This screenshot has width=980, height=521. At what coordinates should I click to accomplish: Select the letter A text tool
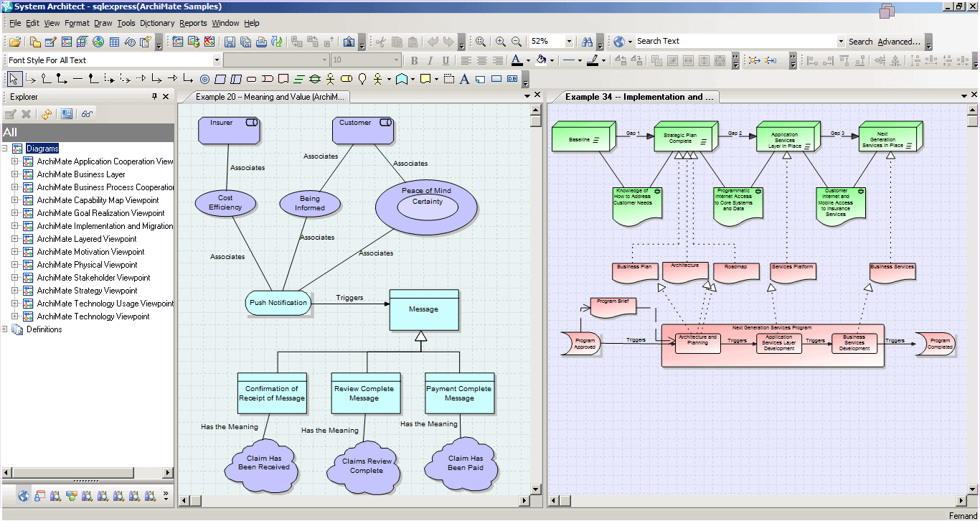pyautogui.click(x=464, y=79)
